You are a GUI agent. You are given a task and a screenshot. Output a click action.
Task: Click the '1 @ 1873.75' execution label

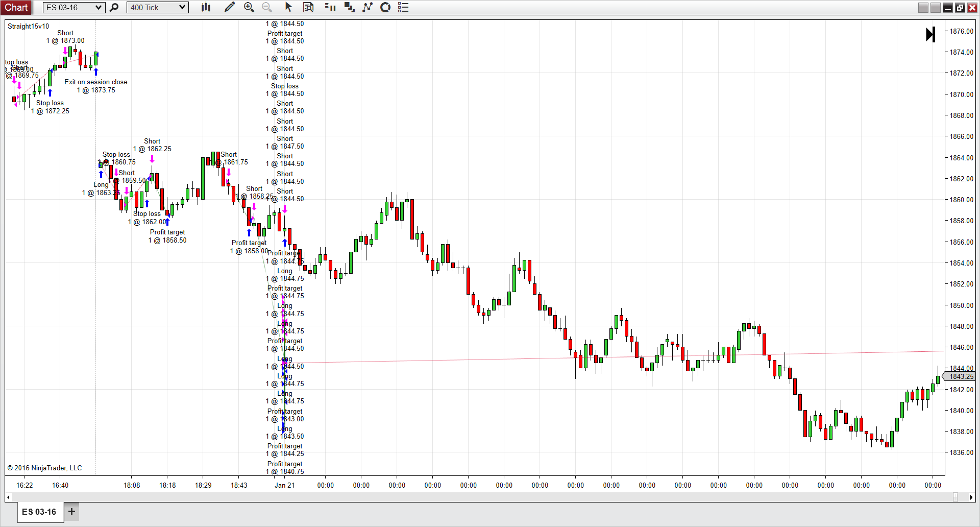[96, 90]
